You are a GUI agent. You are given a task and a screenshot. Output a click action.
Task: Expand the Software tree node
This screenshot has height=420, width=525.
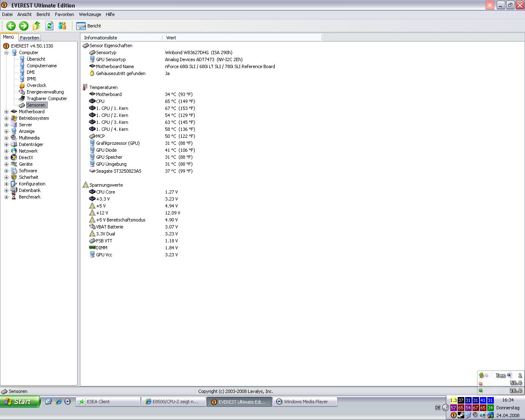(6, 171)
